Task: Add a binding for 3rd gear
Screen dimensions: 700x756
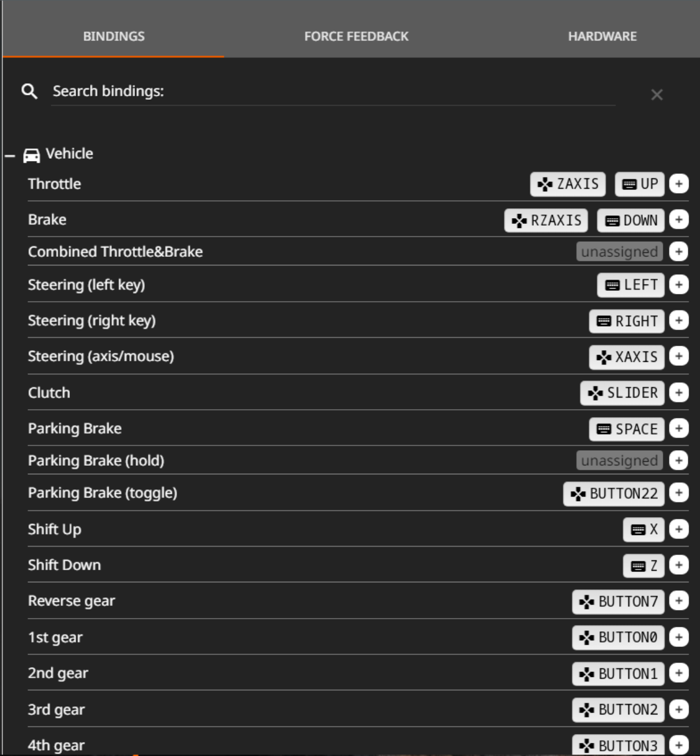Action: tap(679, 709)
